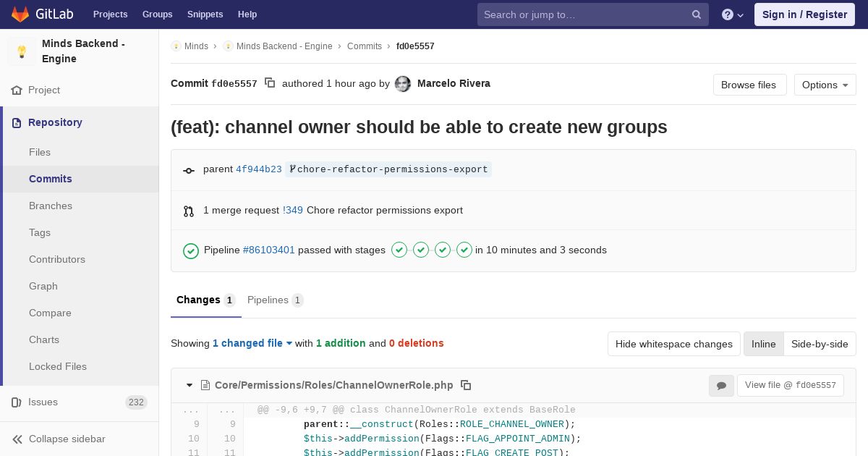Screen dimensions: 868x456
Task: Toggle comments on this file
Action: (721, 386)
